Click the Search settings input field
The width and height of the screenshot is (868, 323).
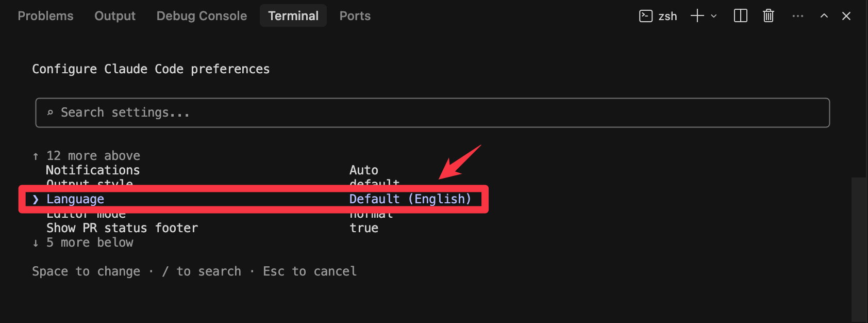pos(432,112)
